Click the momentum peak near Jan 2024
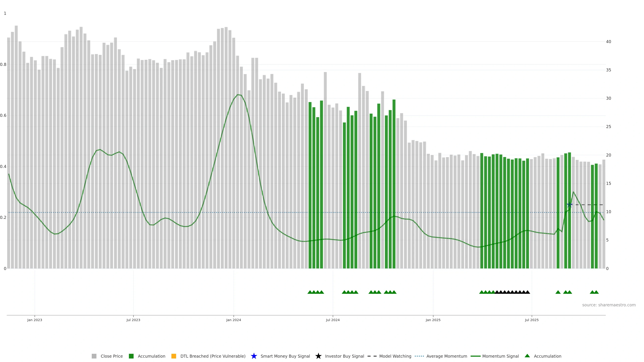644x362 pixels. pyautogui.click(x=237, y=95)
